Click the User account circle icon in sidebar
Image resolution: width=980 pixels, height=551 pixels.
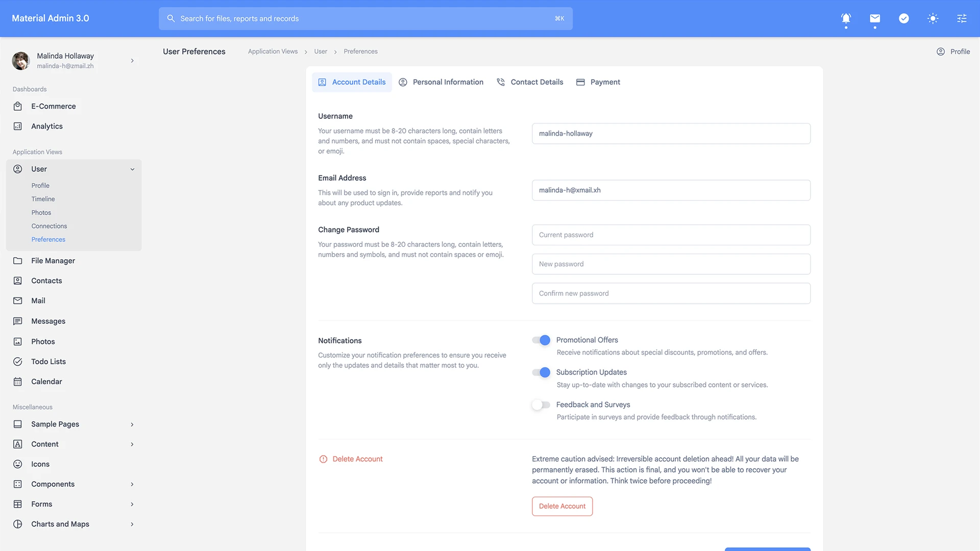pos(18,169)
